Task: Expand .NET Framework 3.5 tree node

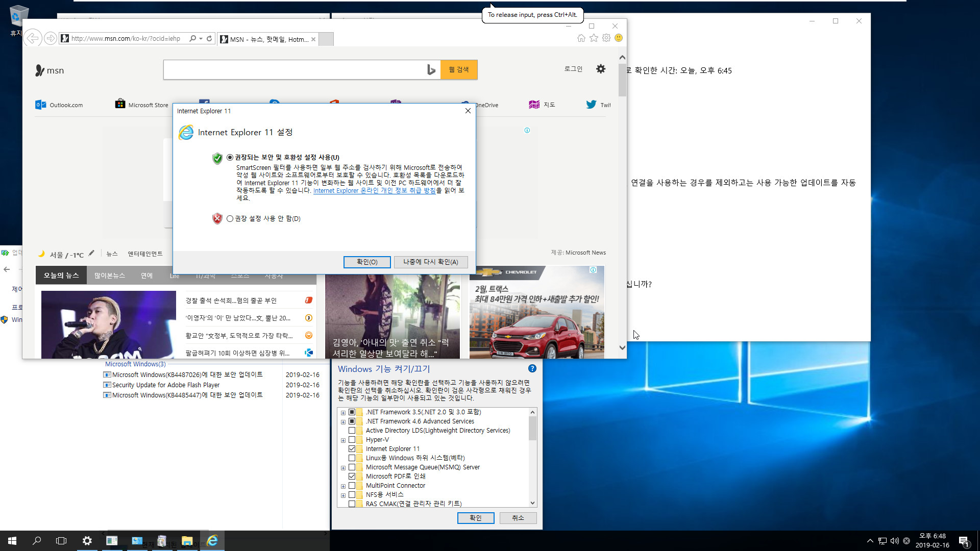Action: click(x=343, y=413)
